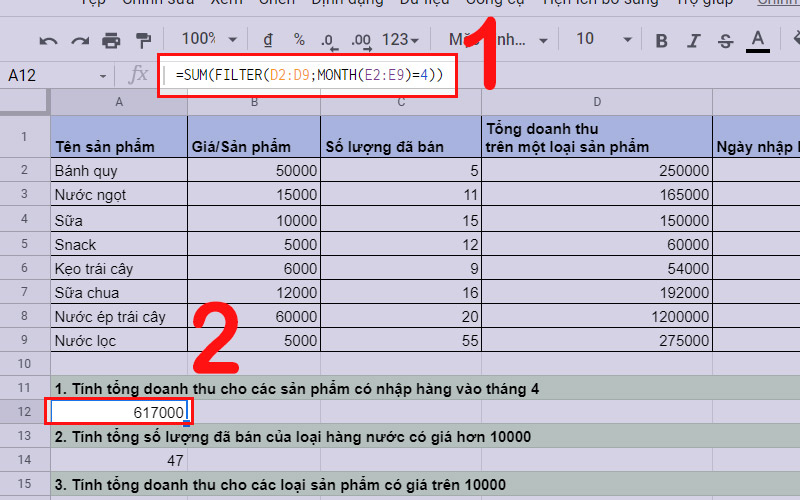Expand the Name box dropdown arrow
Image resolution: width=800 pixels, height=500 pixels.
coord(103,76)
